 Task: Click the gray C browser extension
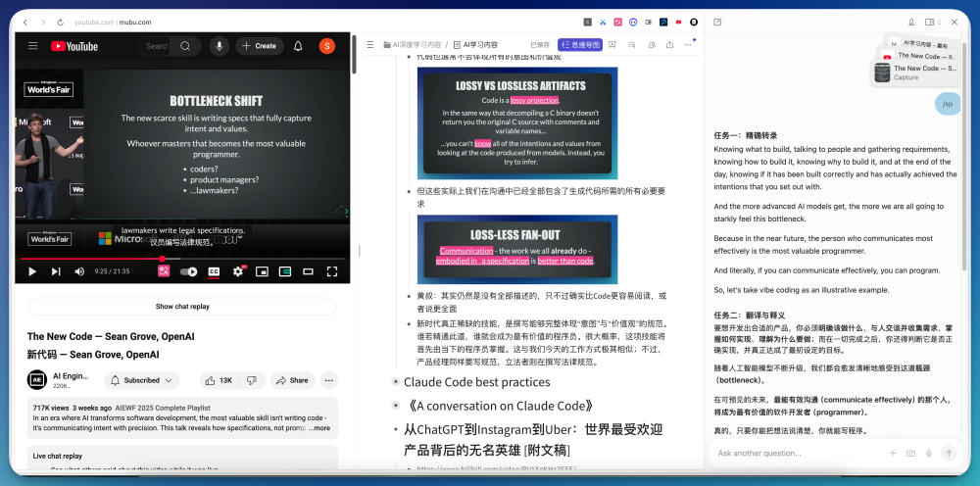pyautogui.click(x=587, y=22)
